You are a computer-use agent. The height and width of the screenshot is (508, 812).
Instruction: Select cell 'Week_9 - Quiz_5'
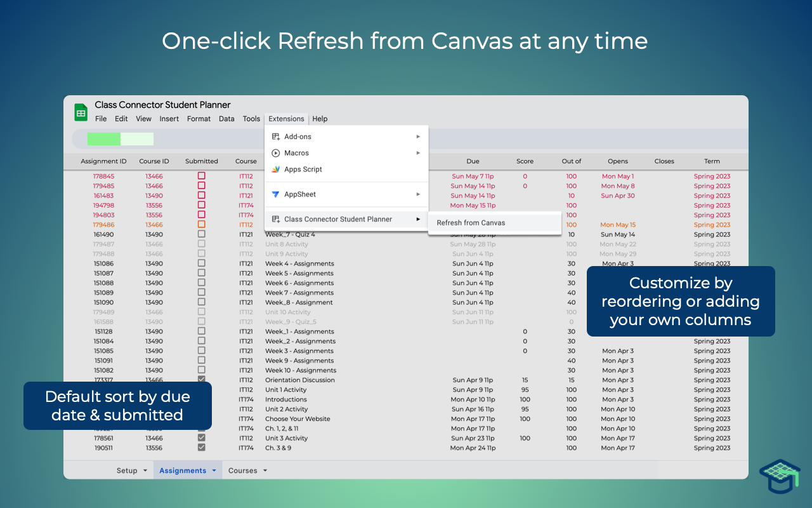coord(291,322)
